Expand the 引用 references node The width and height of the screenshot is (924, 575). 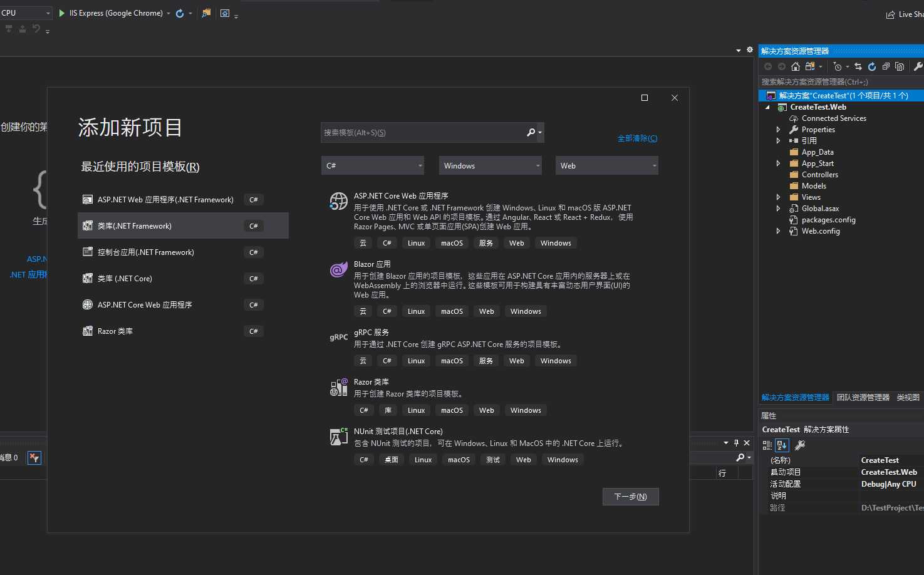coord(779,141)
